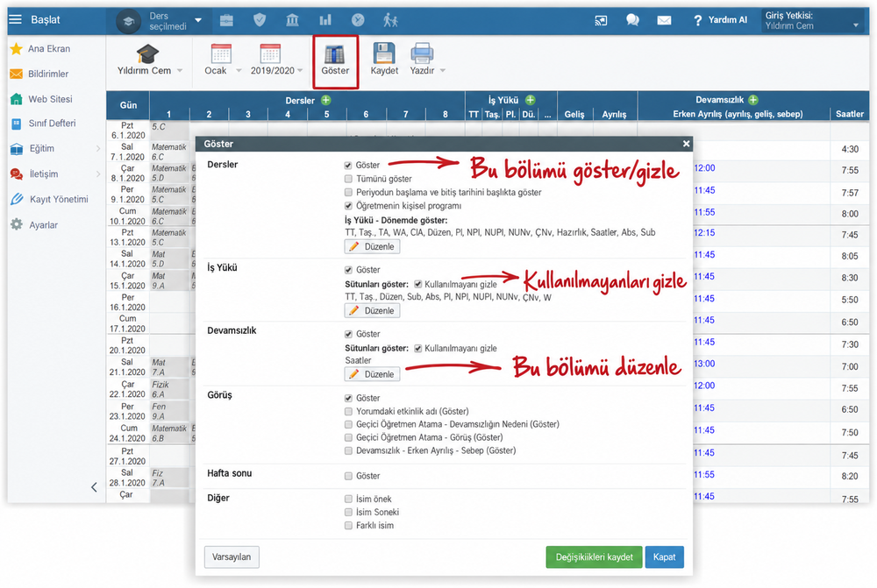
Task: Click the envelope mail icon in top bar
Action: 664,21
